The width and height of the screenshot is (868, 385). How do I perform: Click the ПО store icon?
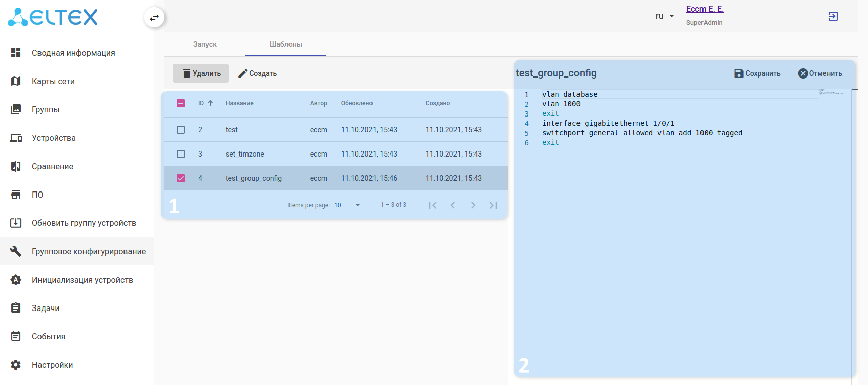[16, 195]
